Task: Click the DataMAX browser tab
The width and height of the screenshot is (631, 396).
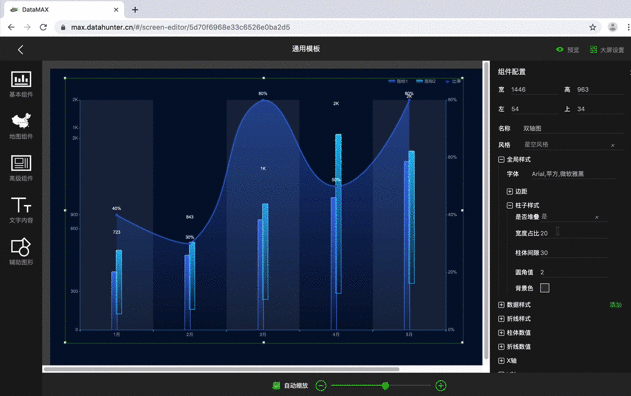Action: [64, 10]
